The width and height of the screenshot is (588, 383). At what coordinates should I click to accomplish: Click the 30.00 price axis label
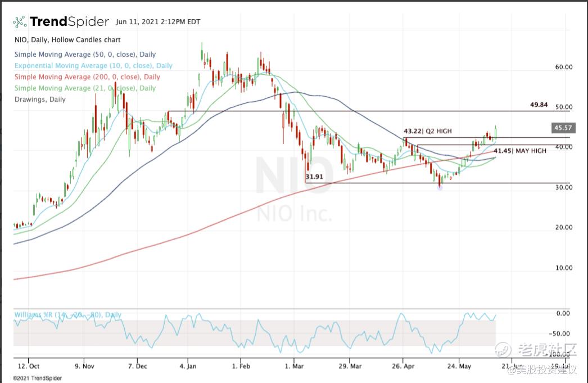tap(564, 187)
